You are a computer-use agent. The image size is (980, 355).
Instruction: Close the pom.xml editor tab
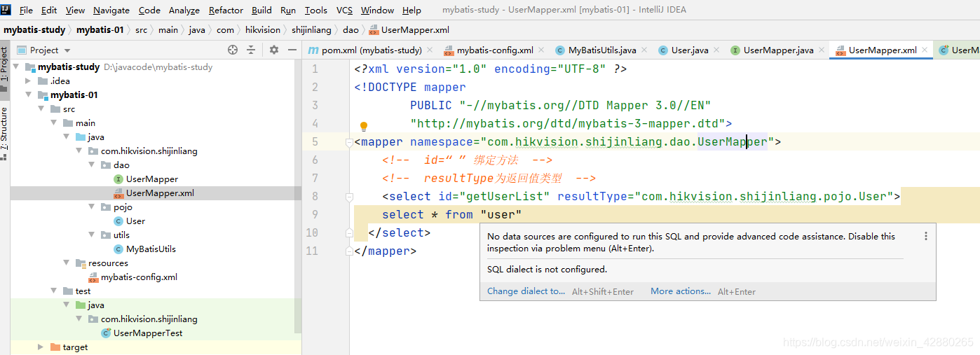coord(430,50)
